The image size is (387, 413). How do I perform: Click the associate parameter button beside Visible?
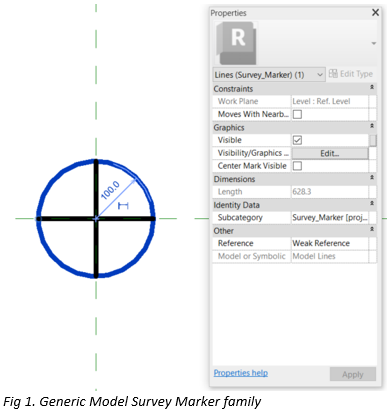click(373, 140)
